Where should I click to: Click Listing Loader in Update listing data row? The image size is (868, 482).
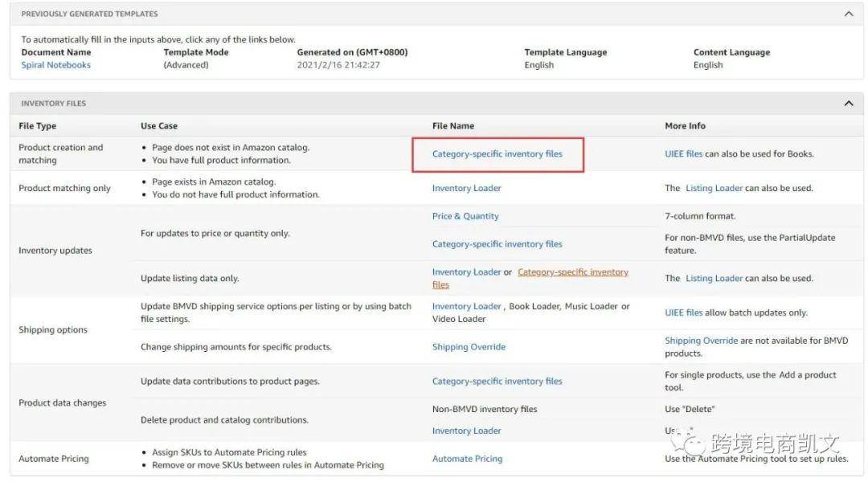pos(714,279)
